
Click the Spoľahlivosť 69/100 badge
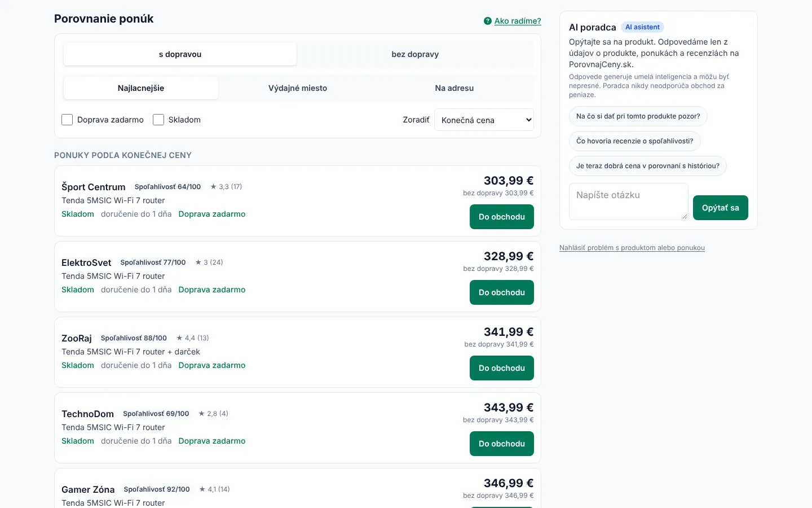pyautogui.click(x=156, y=414)
